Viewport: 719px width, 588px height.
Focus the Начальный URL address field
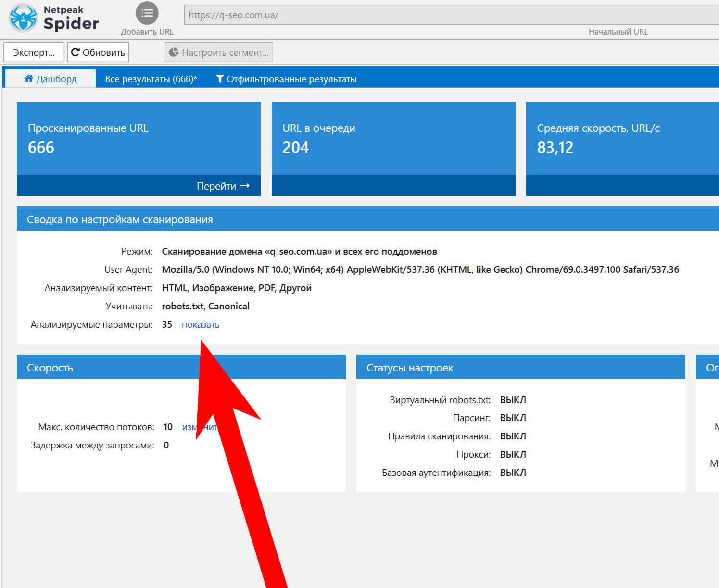[450, 15]
